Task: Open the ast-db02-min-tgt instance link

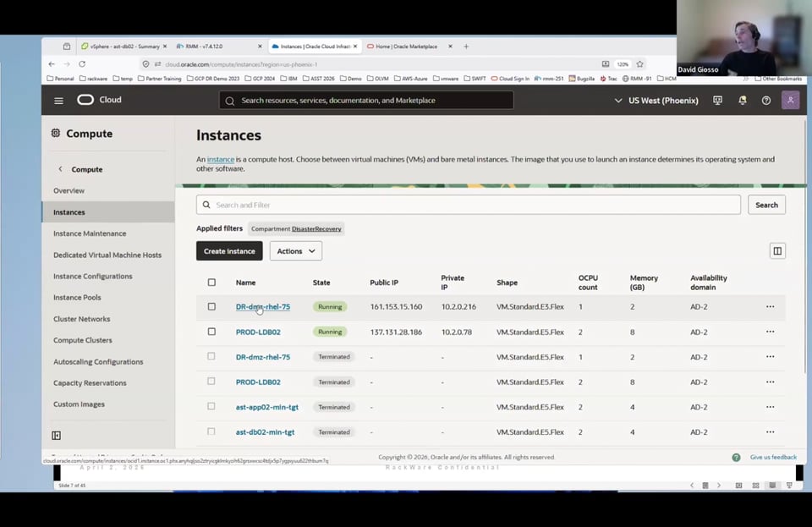Action: (265, 431)
